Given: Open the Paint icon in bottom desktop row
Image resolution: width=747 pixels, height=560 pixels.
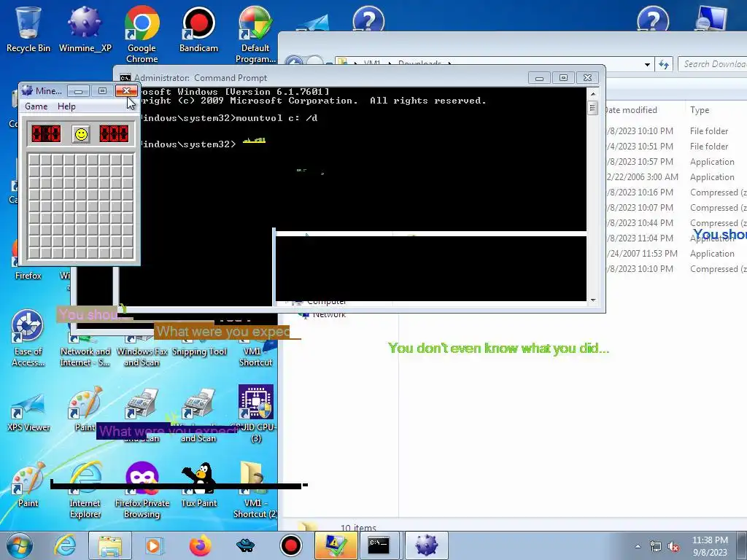Looking at the screenshot, I should (28, 484).
